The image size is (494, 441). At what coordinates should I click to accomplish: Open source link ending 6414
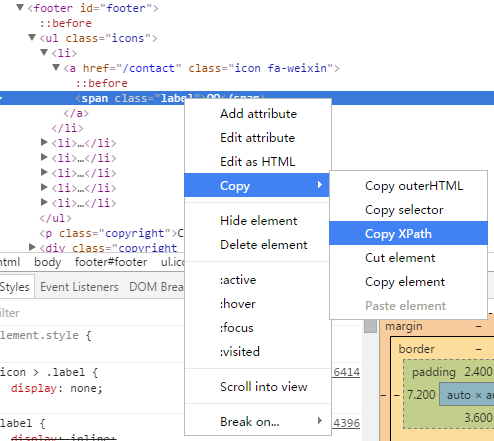pyautogui.click(x=347, y=372)
